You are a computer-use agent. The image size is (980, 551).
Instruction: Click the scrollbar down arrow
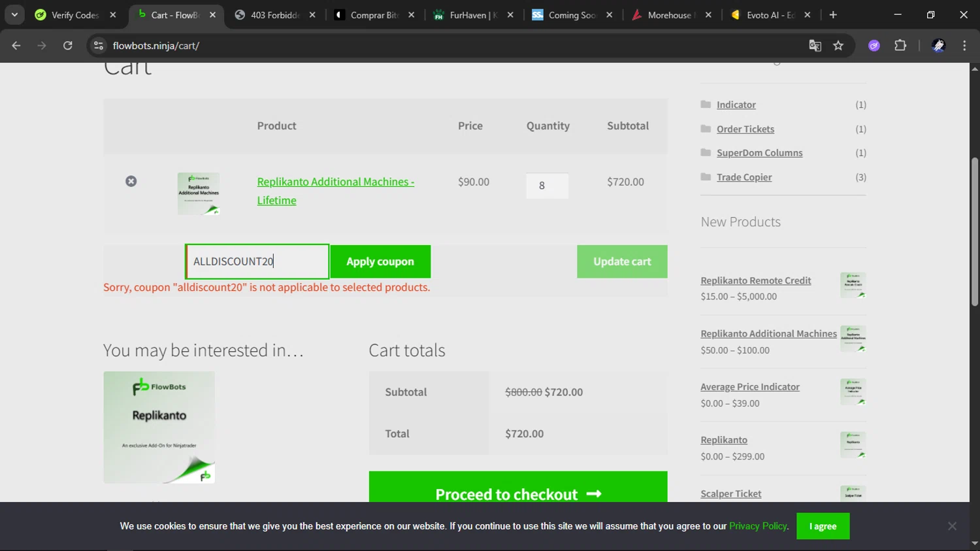[975, 544]
